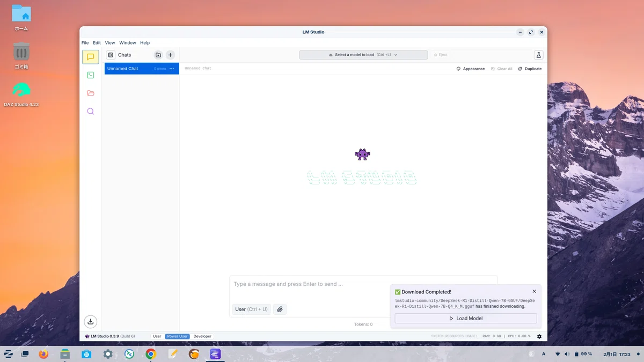Open Firefox from the taskbar
This screenshot has width=644, height=362.
point(43,354)
